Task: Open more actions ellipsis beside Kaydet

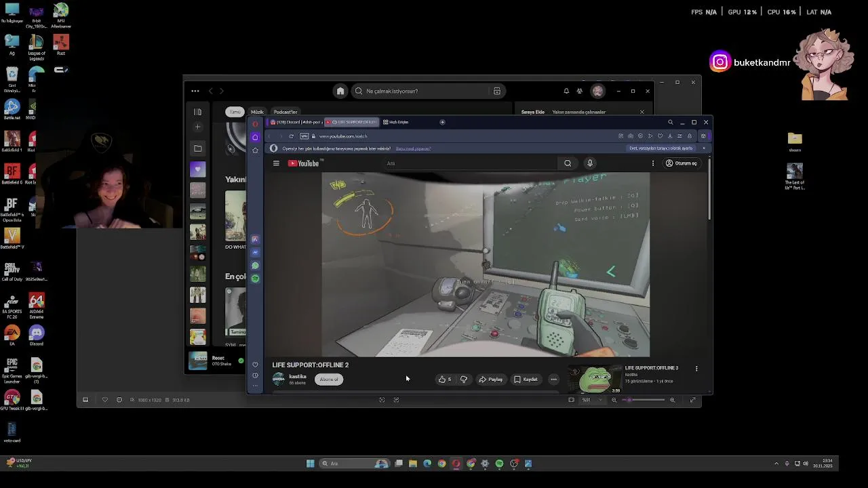Action: (x=553, y=380)
